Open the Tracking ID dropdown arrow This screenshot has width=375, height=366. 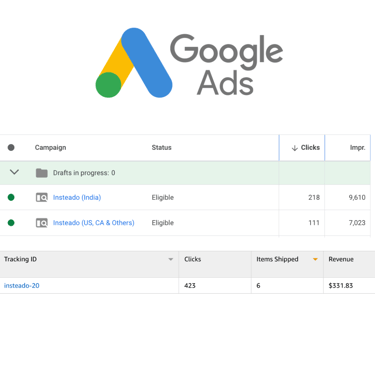[171, 259]
